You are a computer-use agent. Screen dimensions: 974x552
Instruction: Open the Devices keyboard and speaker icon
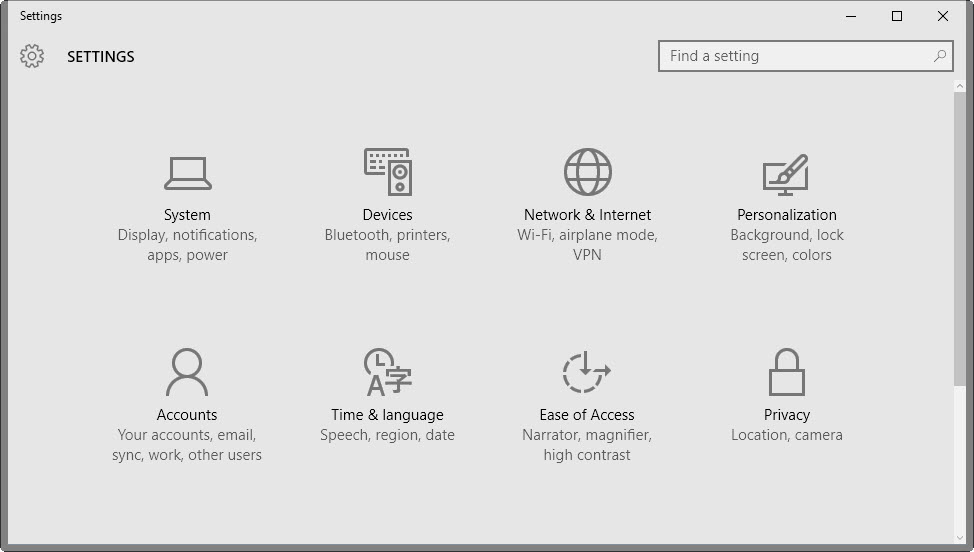pyautogui.click(x=388, y=172)
